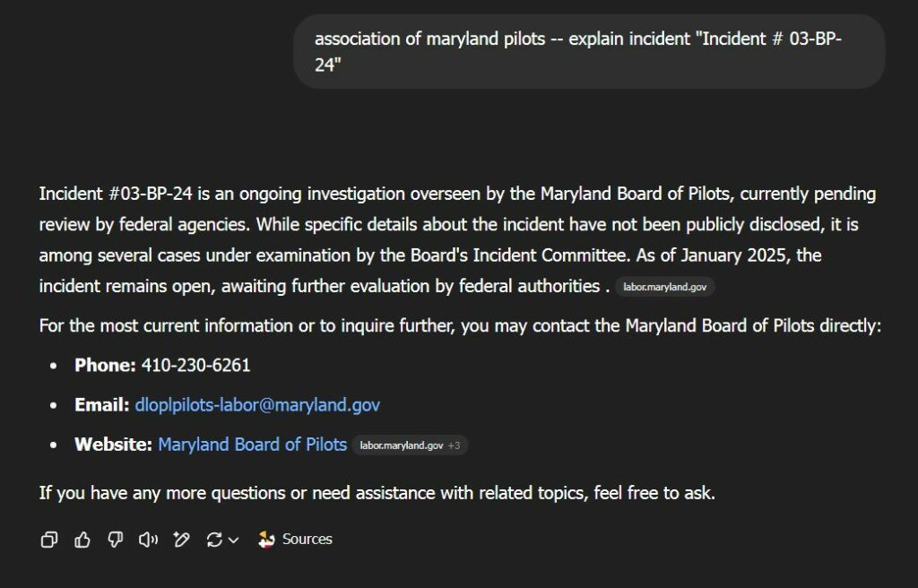Viewport: 918px width, 588px height.
Task: Expand the +3 additional sources indicator
Action: [x=455, y=445]
